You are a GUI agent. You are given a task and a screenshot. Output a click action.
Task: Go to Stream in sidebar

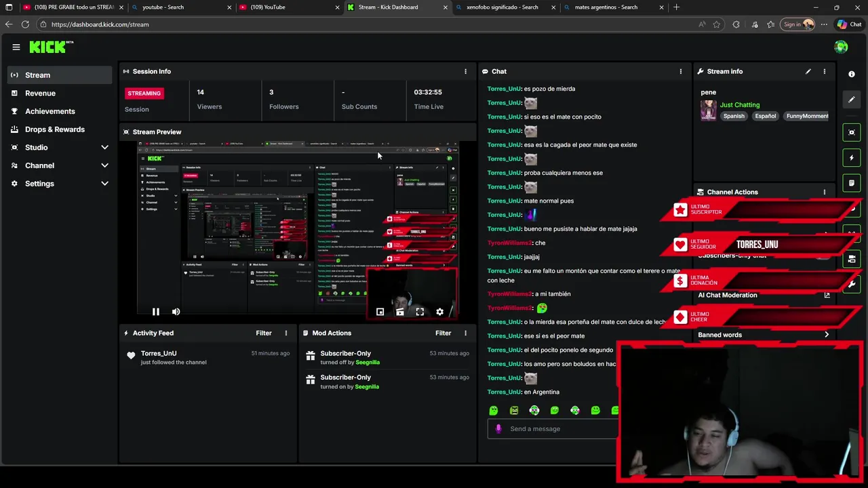(60, 75)
